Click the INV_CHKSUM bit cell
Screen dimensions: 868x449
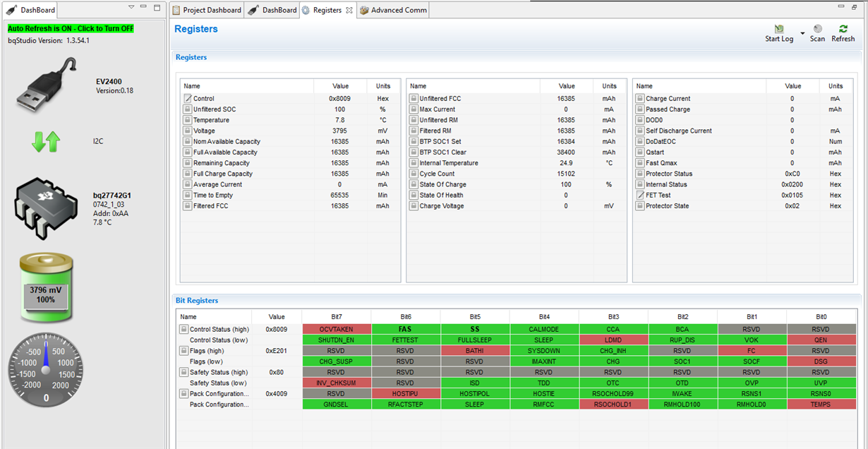click(336, 383)
